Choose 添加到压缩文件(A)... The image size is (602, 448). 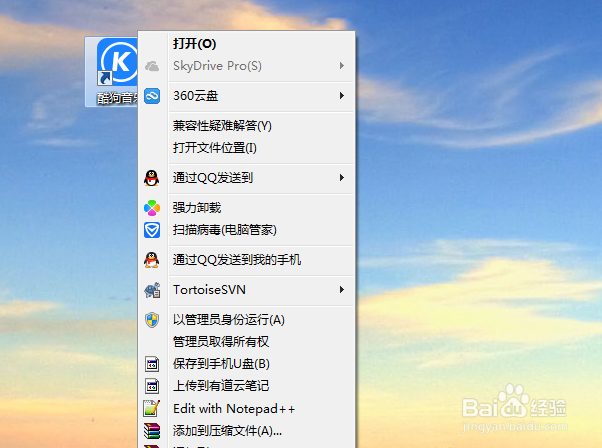point(246,431)
